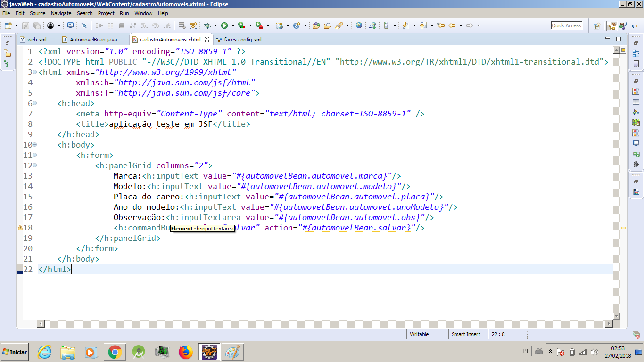
Task: Click the Open Perspective icon
Action: click(596, 26)
